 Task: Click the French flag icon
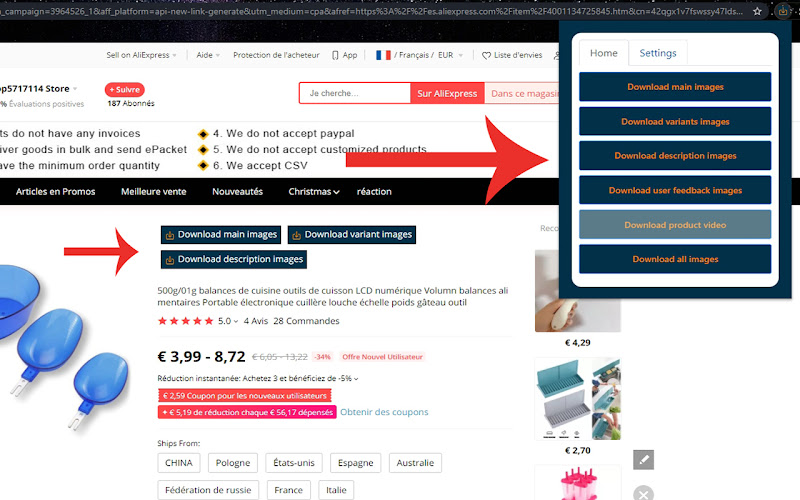click(x=383, y=55)
